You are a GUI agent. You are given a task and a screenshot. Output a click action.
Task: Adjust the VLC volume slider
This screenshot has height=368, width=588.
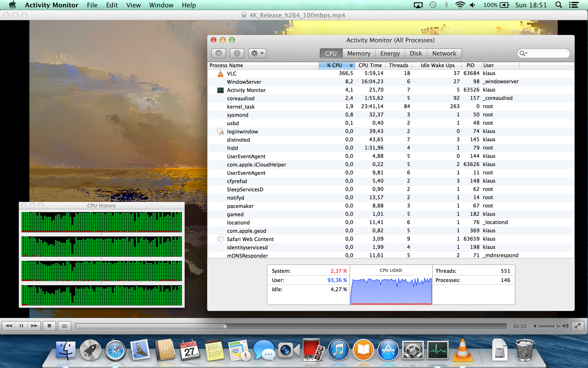[549, 326]
